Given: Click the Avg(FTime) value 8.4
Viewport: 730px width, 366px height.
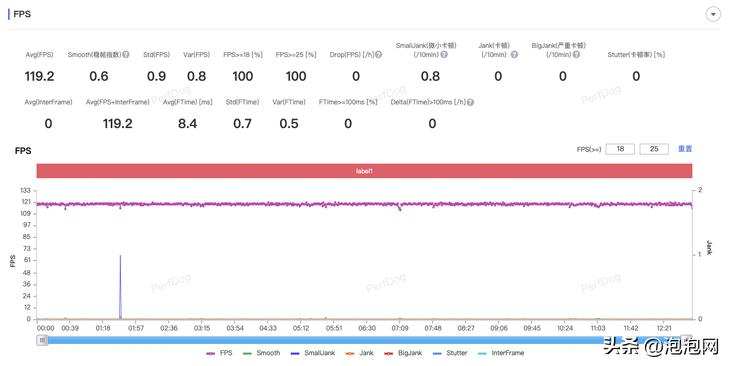Looking at the screenshot, I should (188, 124).
